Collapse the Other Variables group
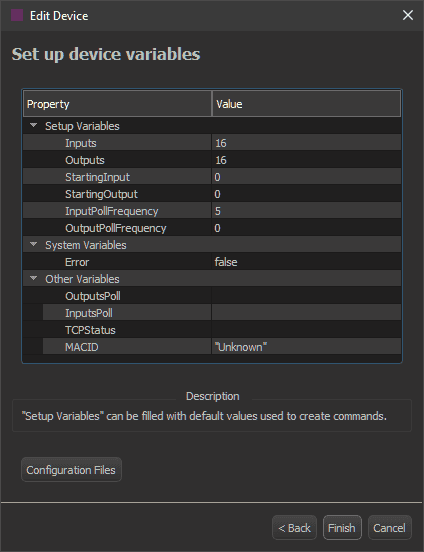 pos(33,278)
